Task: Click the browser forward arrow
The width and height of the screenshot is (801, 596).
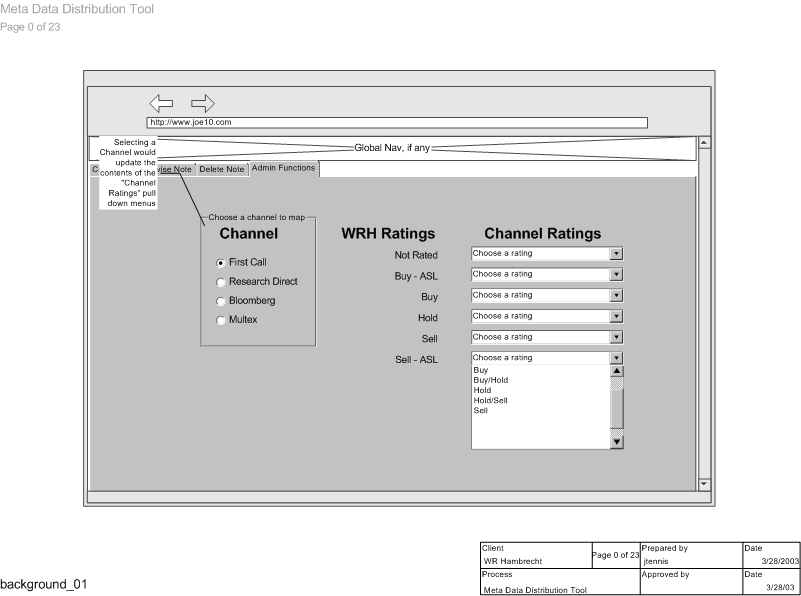Action: click(x=203, y=103)
